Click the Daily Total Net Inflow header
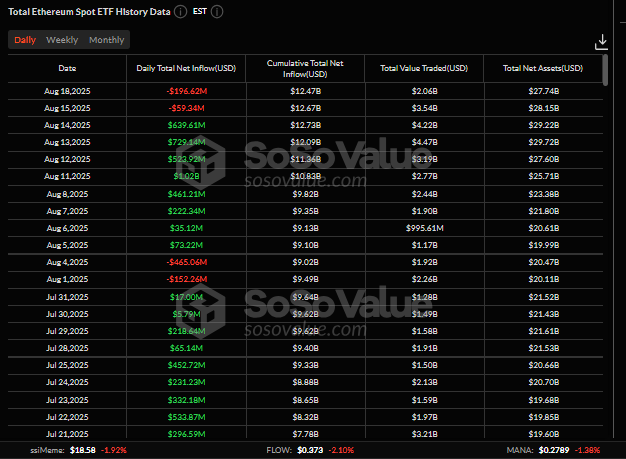This screenshot has width=626, height=459. pyautogui.click(x=184, y=68)
